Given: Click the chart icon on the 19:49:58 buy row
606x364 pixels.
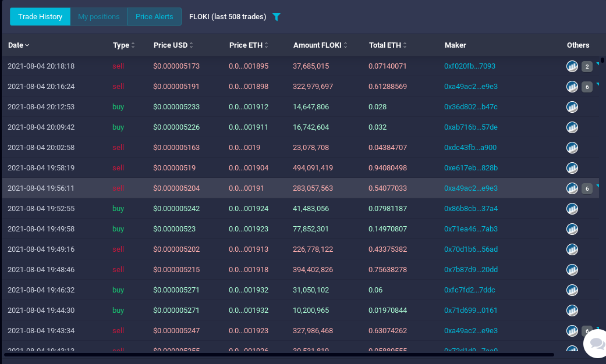Looking at the screenshot, I should 572,229.
